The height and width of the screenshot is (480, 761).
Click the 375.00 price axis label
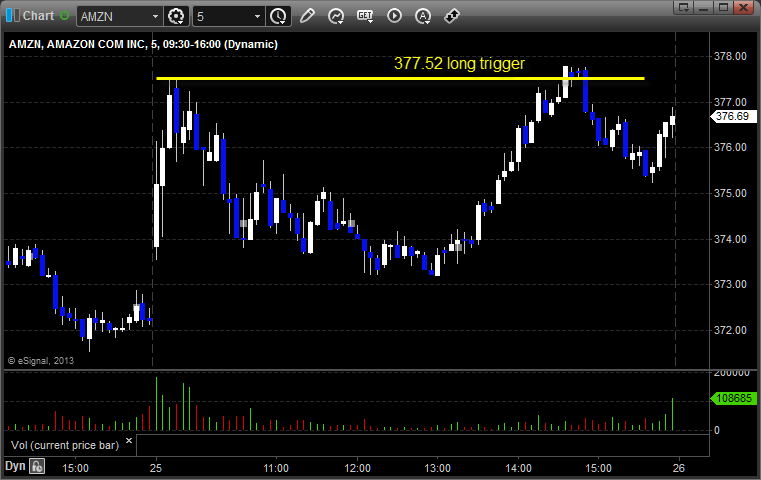tap(730, 193)
